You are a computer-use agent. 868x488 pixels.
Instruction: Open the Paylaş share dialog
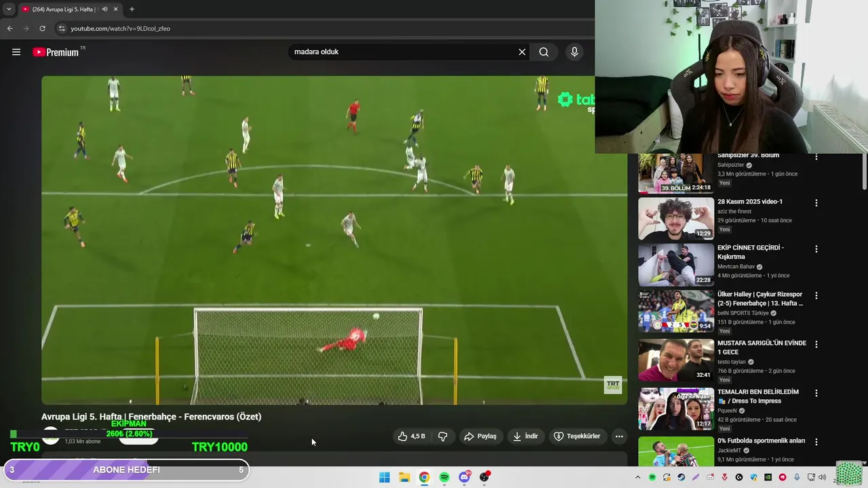(480, 436)
